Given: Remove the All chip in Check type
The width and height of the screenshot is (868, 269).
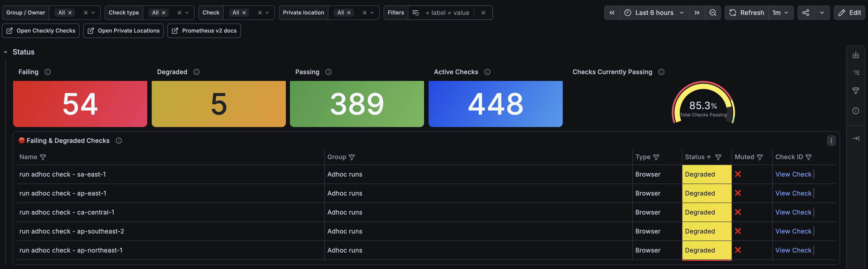Looking at the screenshot, I should (x=164, y=13).
